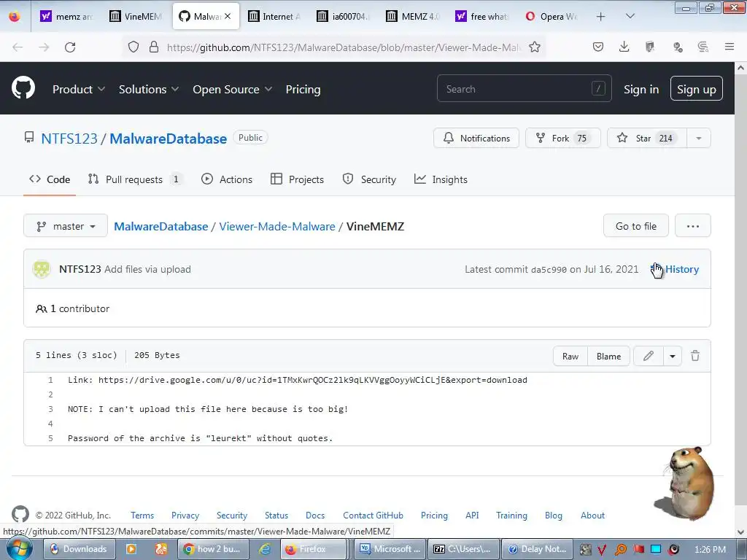Select the Code tab
The width and height of the screenshot is (747, 560).
point(50,179)
